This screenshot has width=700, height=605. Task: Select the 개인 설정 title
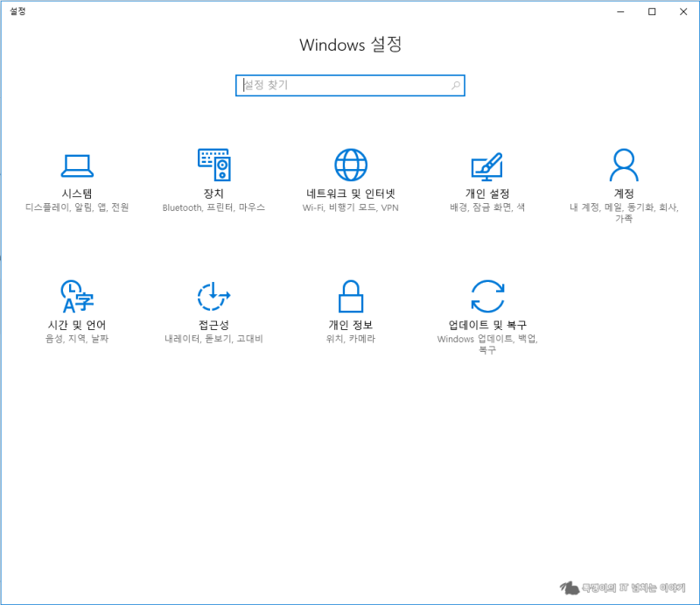(x=487, y=193)
